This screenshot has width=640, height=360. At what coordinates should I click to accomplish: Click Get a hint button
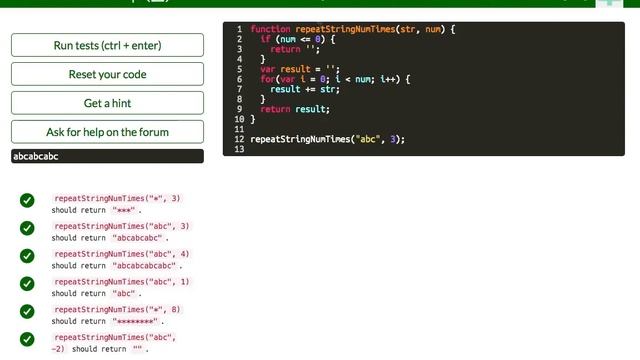click(107, 103)
